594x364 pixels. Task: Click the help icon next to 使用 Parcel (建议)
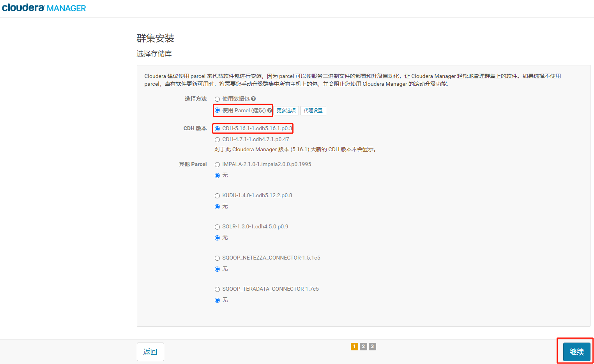click(270, 110)
